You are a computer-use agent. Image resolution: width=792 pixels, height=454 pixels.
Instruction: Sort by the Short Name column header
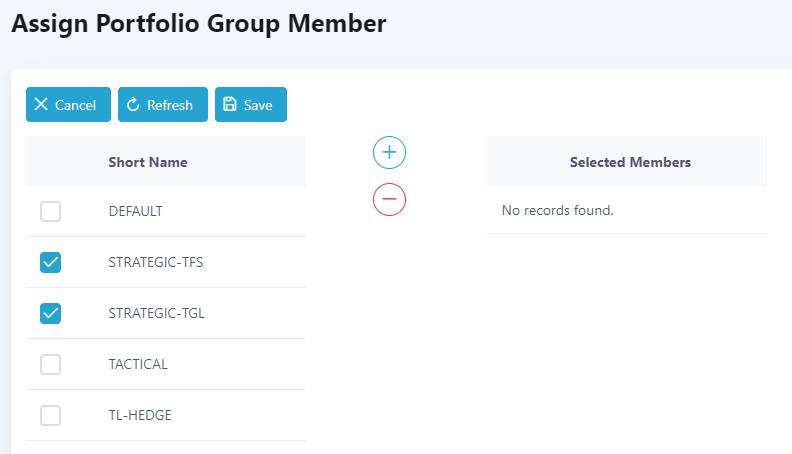[x=148, y=162]
